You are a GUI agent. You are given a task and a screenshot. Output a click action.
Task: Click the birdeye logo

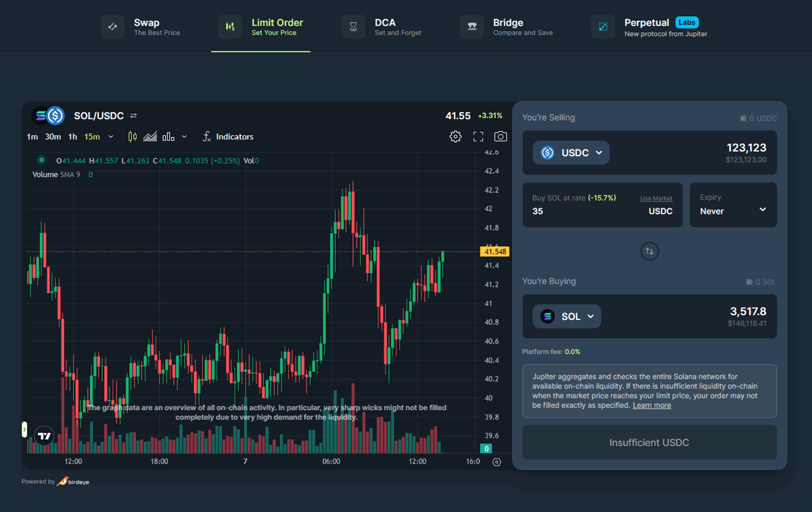click(73, 482)
